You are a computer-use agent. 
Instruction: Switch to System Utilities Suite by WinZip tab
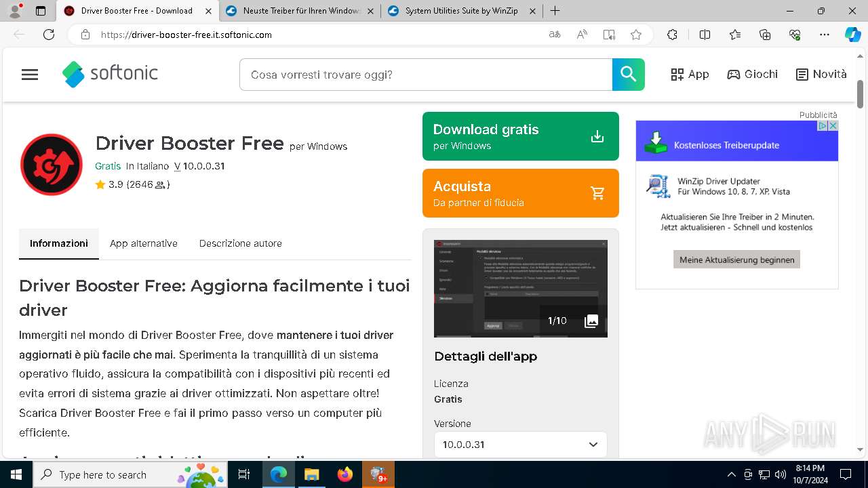coord(462,11)
